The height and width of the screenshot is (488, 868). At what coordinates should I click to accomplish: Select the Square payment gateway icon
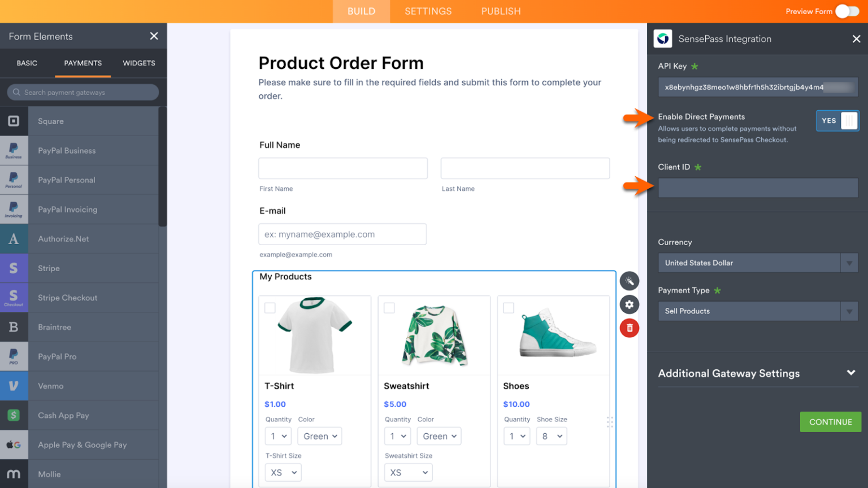coord(14,121)
